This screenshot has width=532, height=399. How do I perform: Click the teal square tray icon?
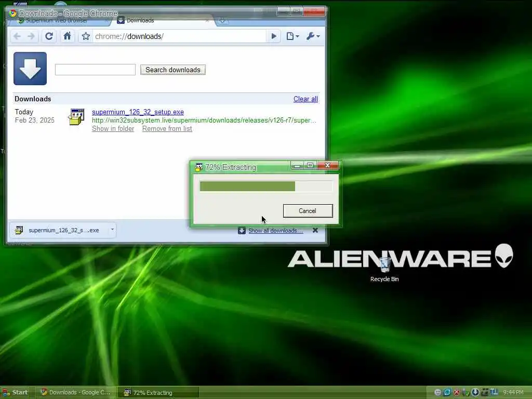pos(447,392)
